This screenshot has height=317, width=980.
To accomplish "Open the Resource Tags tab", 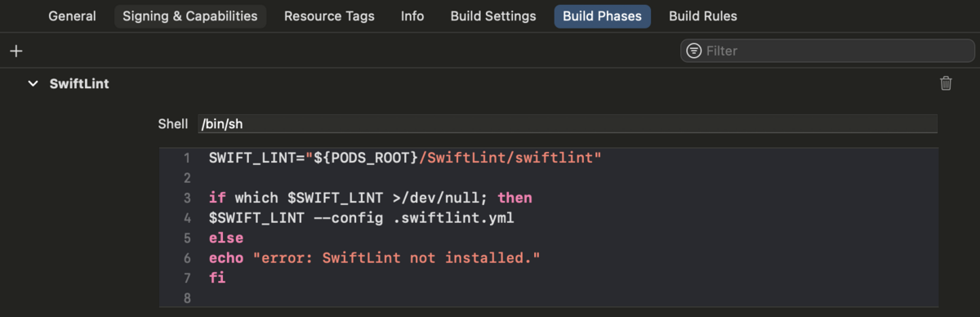I will coord(329,16).
